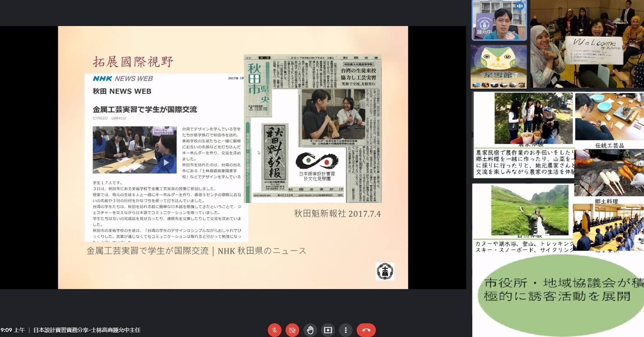Click the meeting title 日本設計實習實務分享 text

[x=87, y=330]
